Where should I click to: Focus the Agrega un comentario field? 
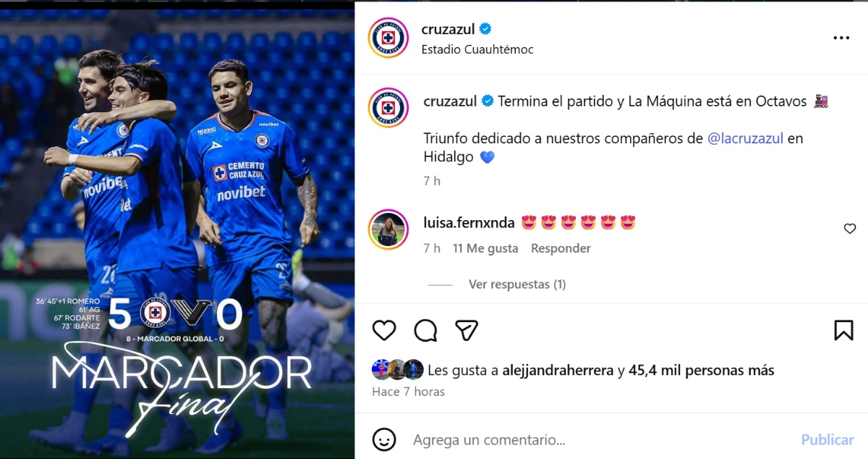tap(600, 439)
